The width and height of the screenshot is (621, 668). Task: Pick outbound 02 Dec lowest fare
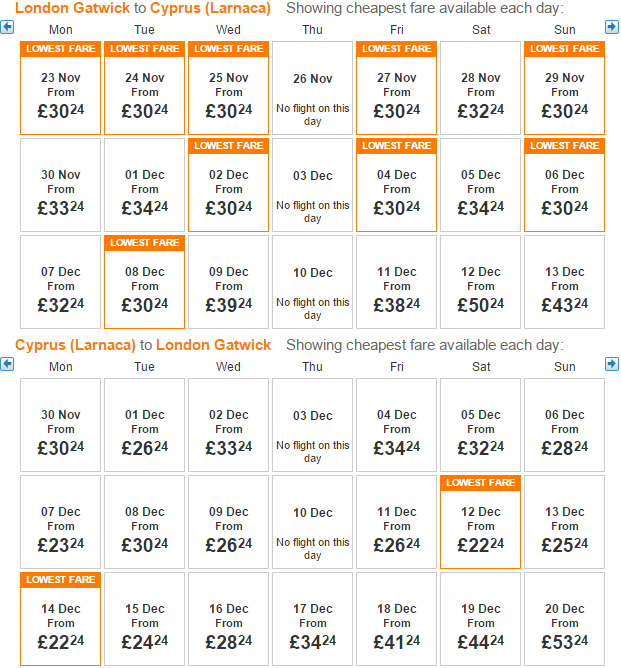(x=228, y=185)
